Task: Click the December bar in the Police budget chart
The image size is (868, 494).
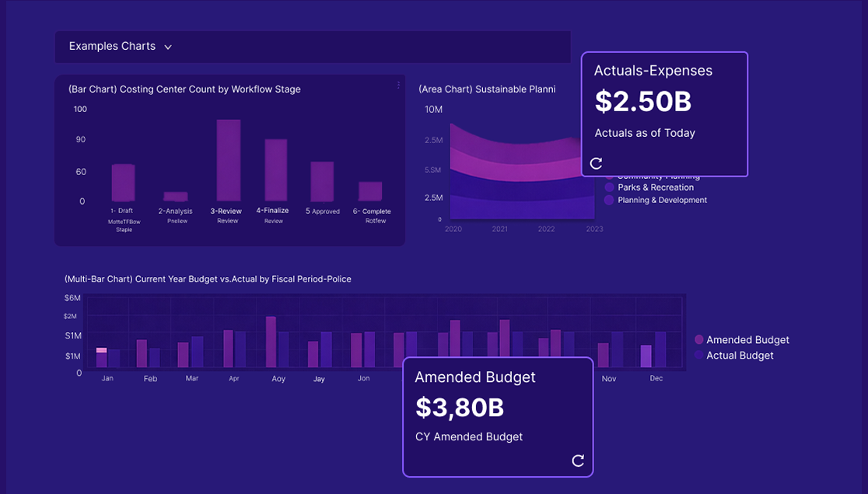Action: pyautogui.click(x=646, y=356)
